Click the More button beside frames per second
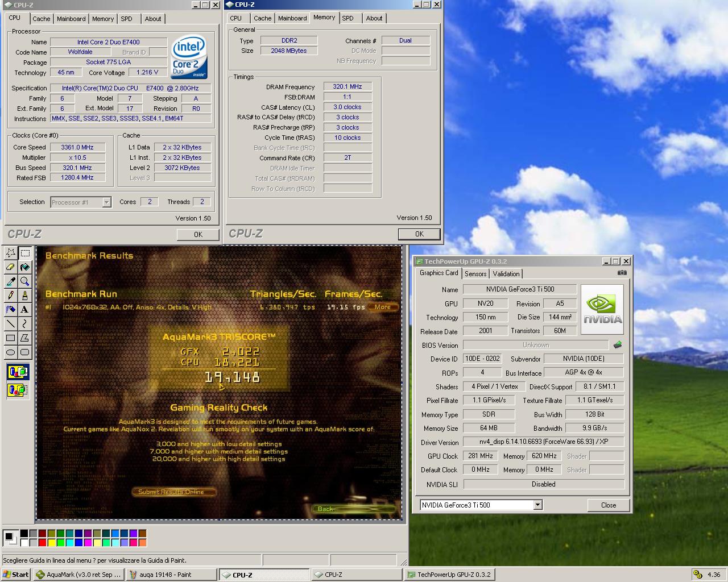Image resolution: width=728 pixels, height=582 pixels. pos(382,307)
